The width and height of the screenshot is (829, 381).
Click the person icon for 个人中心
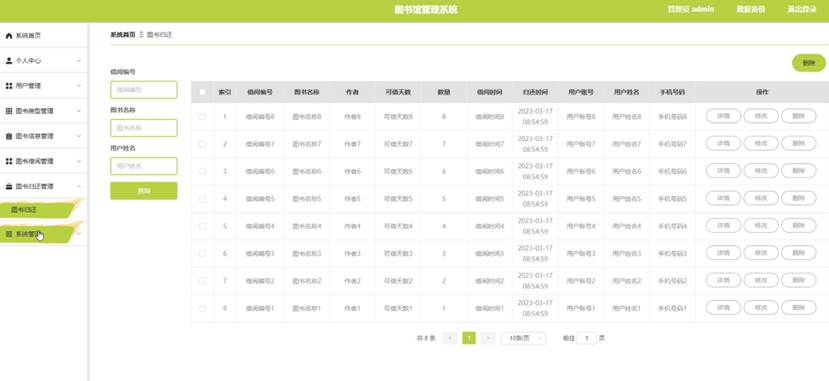8,61
